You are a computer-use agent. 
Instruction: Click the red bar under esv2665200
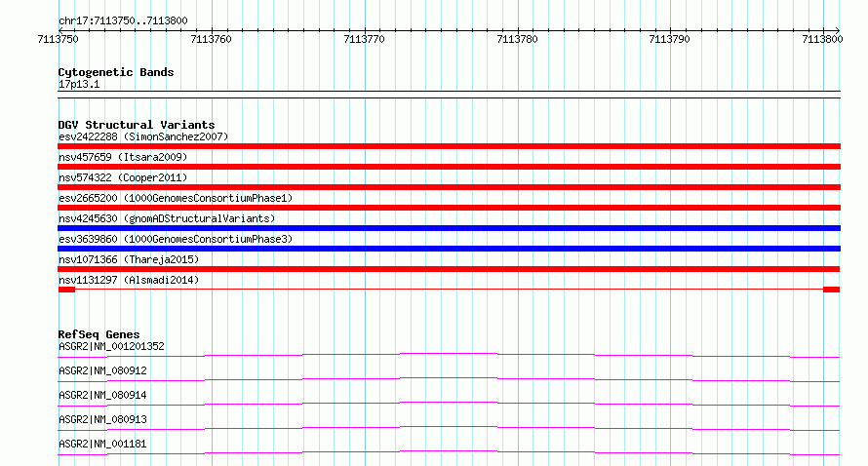click(x=449, y=208)
